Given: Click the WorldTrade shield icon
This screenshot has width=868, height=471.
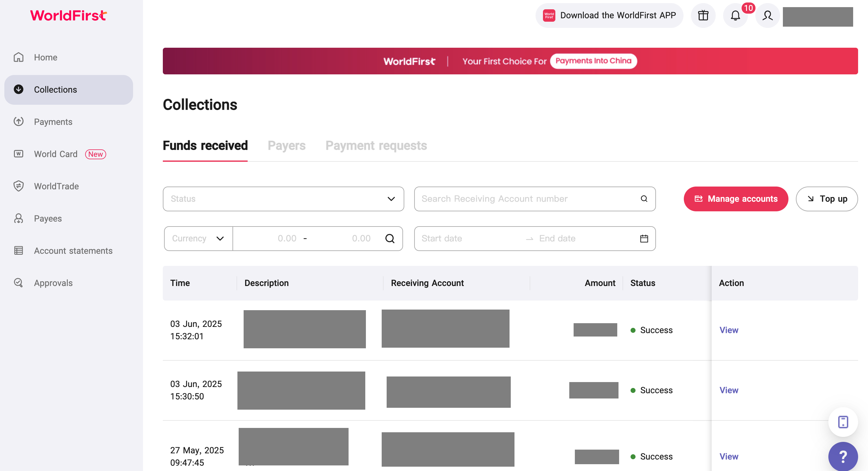Looking at the screenshot, I should (x=19, y=186).
